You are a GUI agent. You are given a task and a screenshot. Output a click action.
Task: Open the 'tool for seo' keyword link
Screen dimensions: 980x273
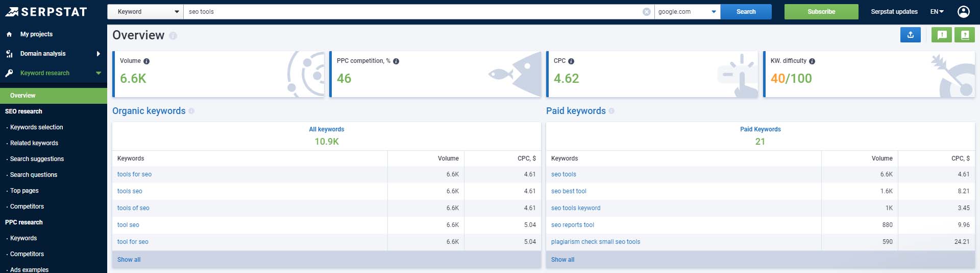coord(133,242)
